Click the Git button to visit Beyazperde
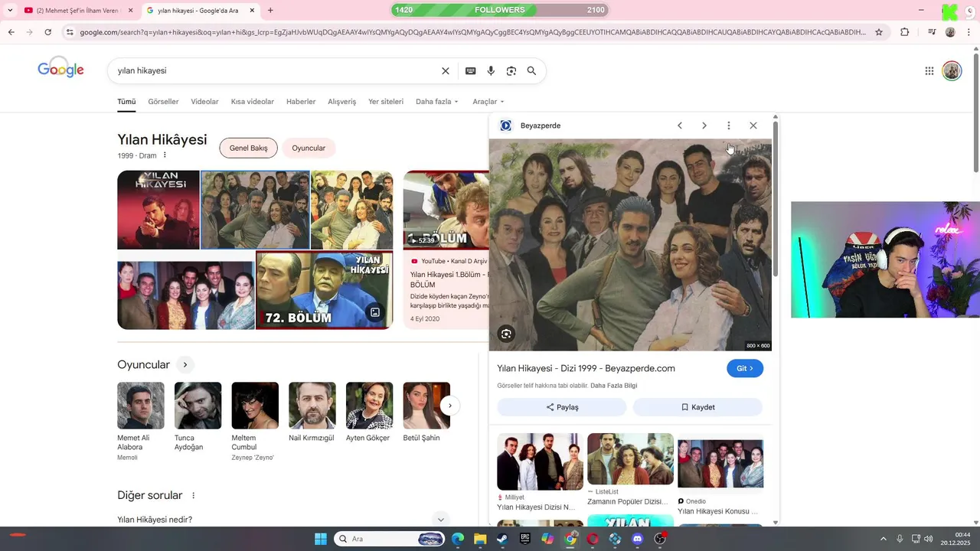 745,368
